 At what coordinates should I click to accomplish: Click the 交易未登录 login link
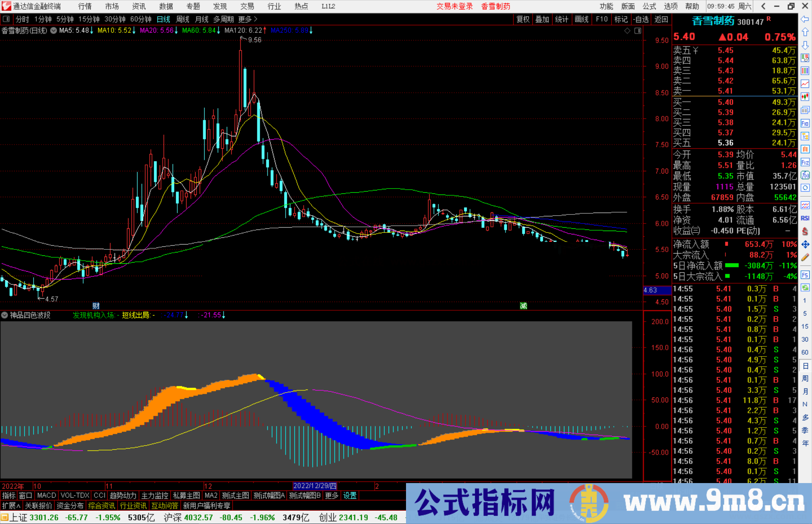pos(455,6)
